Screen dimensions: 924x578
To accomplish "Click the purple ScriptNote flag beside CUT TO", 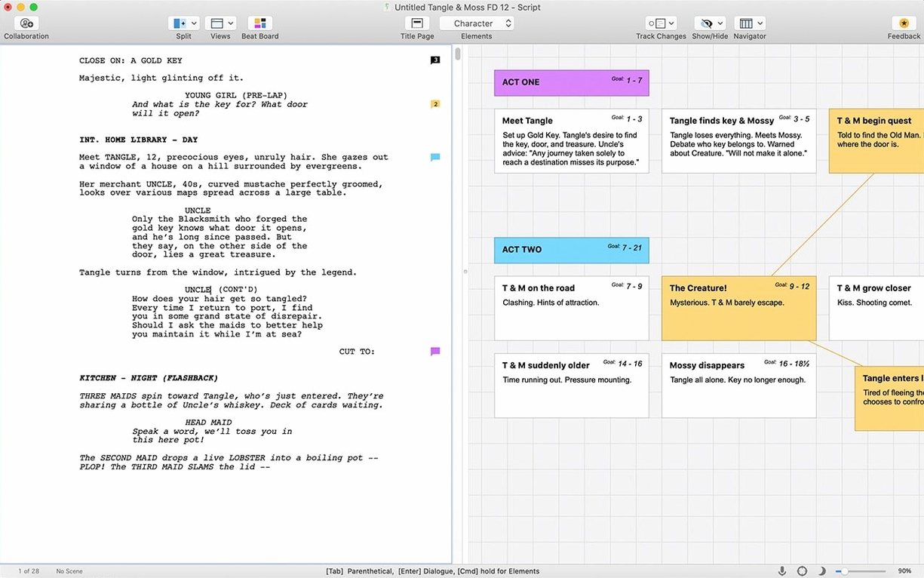I will [435, 351].
